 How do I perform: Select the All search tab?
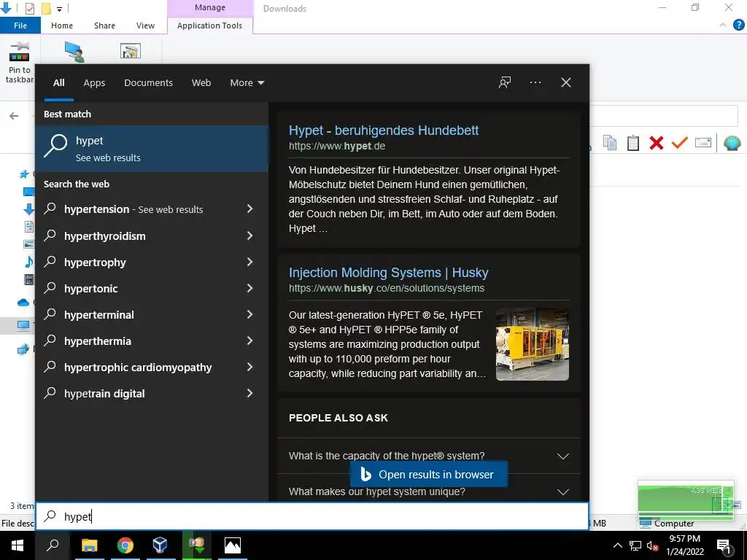pyautogui.click(x=58, y=83)
